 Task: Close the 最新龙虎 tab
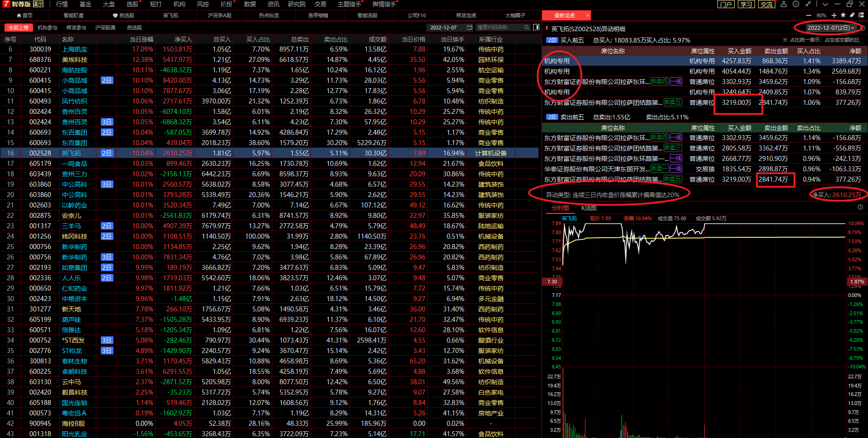tap(588, 15)
